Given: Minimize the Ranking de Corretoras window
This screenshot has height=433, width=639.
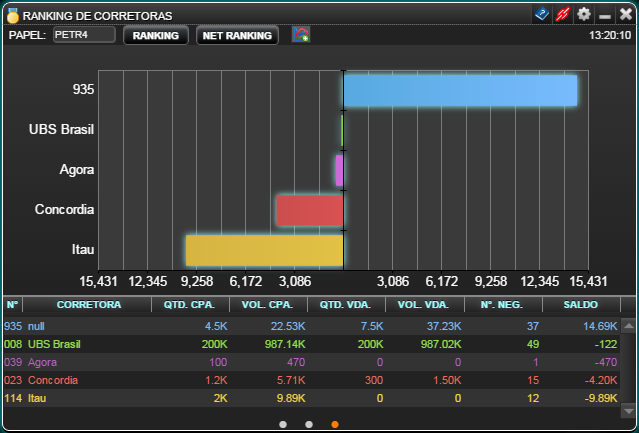Looking at the screenshot, I should (x=605, y=16).
